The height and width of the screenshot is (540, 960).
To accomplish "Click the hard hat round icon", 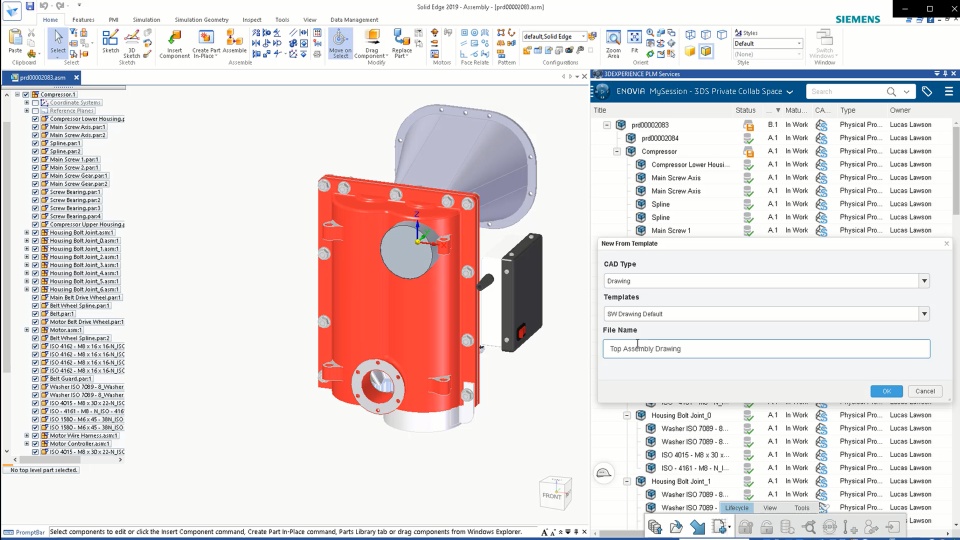I will tap(604, 473).
